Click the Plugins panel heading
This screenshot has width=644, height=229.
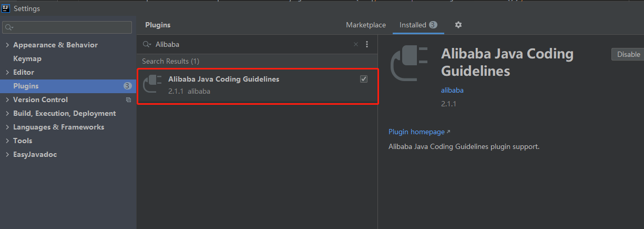tap(158, 25)
